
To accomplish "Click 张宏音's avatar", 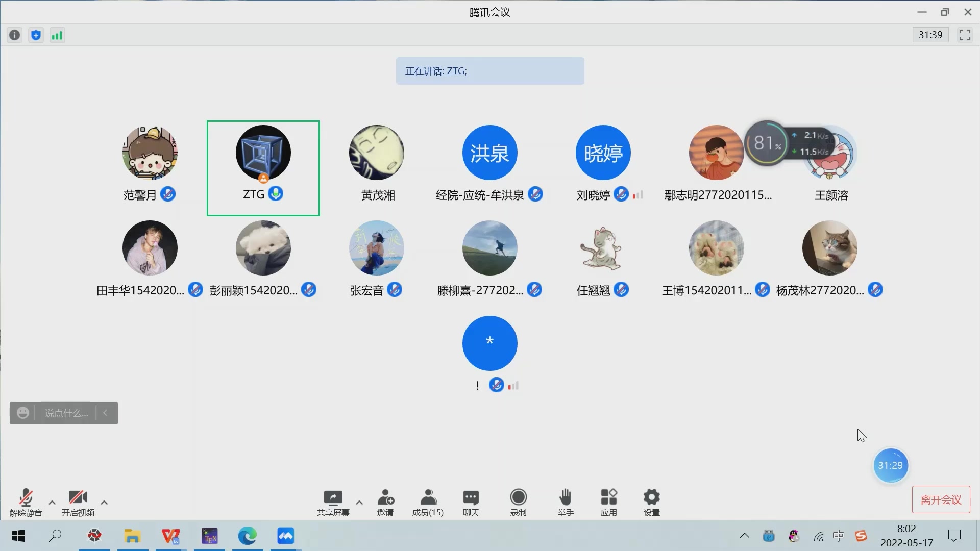I will coord(377,248).
